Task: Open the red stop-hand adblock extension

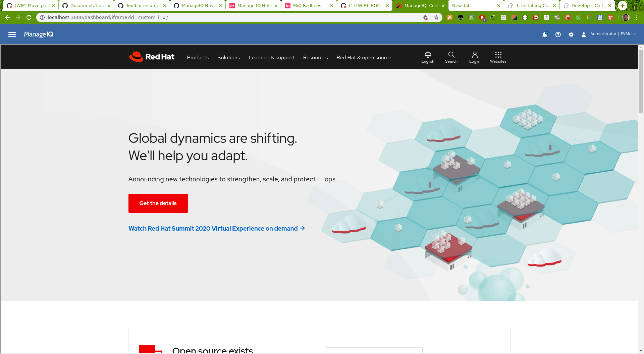Action: 482,17
